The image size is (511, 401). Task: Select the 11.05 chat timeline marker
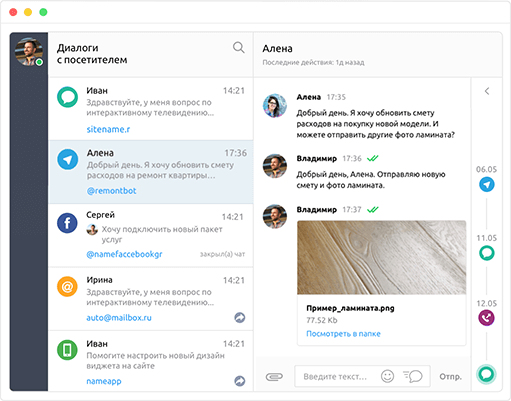487,253
